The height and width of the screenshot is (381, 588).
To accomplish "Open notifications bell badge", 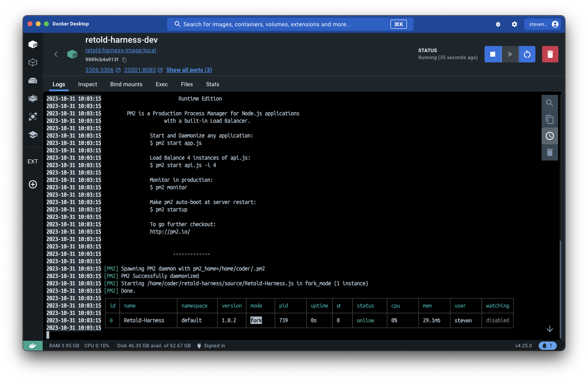I will 547,346.
